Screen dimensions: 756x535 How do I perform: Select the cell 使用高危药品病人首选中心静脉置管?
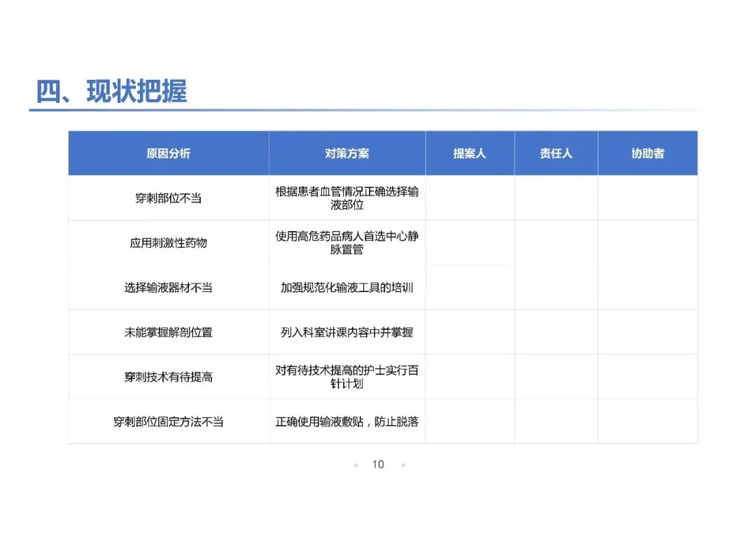(x=347, y=243)
